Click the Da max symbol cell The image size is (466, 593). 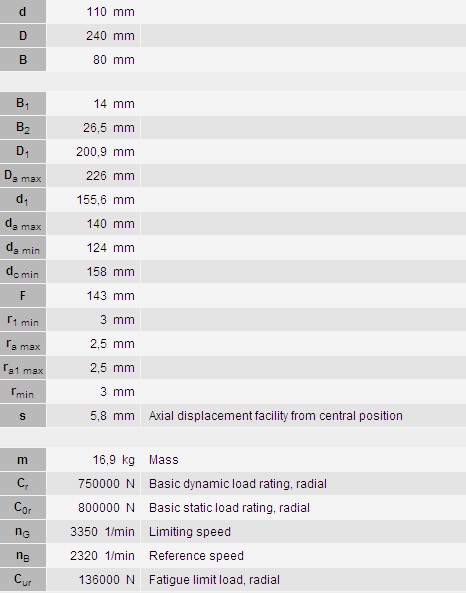[x=23, y=176]
